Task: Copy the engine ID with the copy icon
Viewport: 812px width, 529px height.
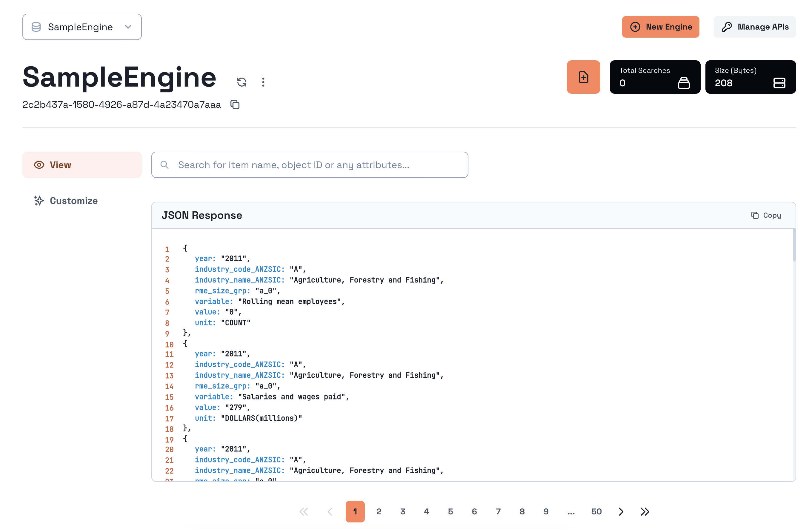Action: [235, 104]
